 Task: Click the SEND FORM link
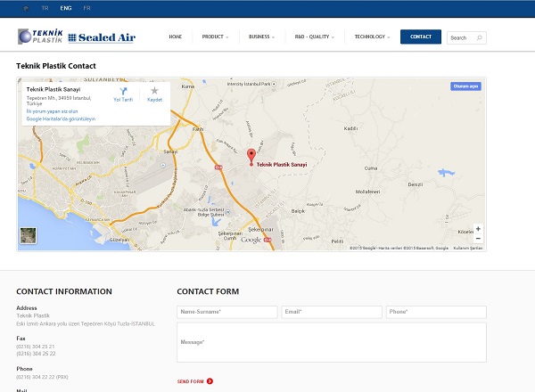191,381
